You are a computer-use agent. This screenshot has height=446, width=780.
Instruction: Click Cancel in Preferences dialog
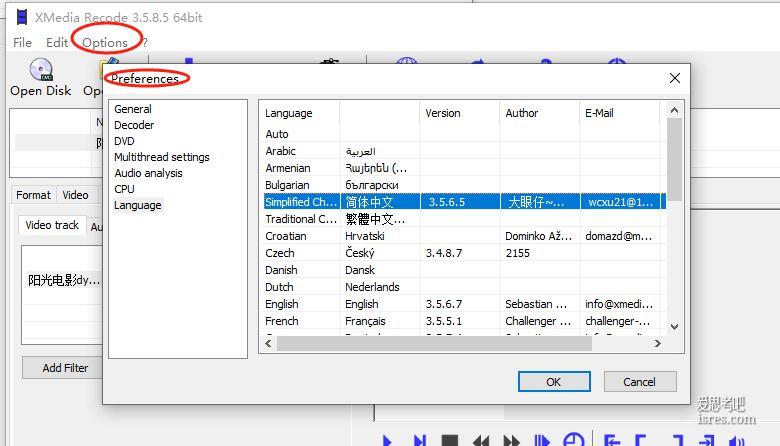tap(639, 382)
